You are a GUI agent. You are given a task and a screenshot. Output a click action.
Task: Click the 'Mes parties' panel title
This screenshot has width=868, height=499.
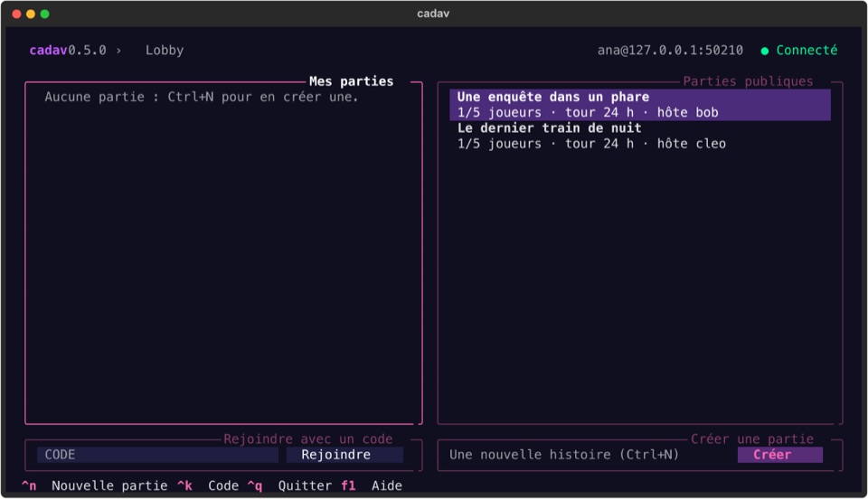click(351, 81)
